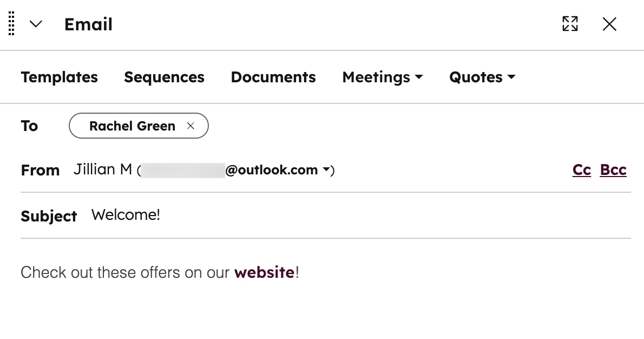
Task: Remove Rachel Green from the recipients
Action: coord(190,126)
